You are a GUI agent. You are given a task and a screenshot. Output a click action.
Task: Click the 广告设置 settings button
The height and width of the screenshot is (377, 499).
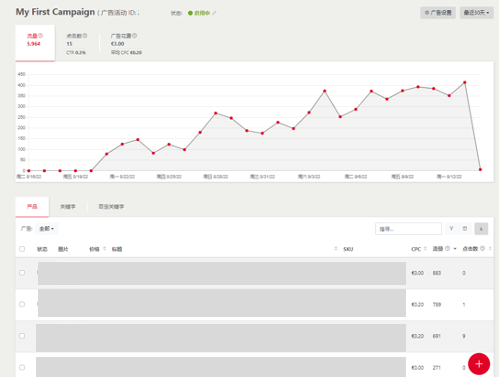click(438, 13)
